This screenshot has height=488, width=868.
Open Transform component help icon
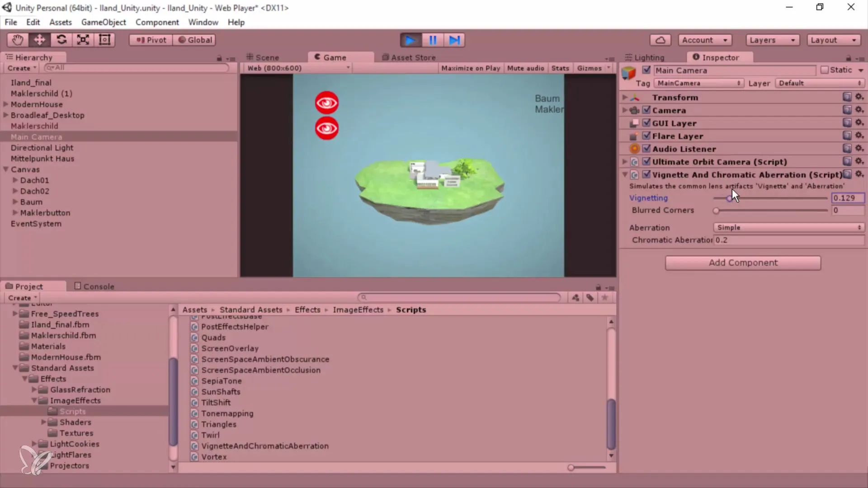point(847,97)
